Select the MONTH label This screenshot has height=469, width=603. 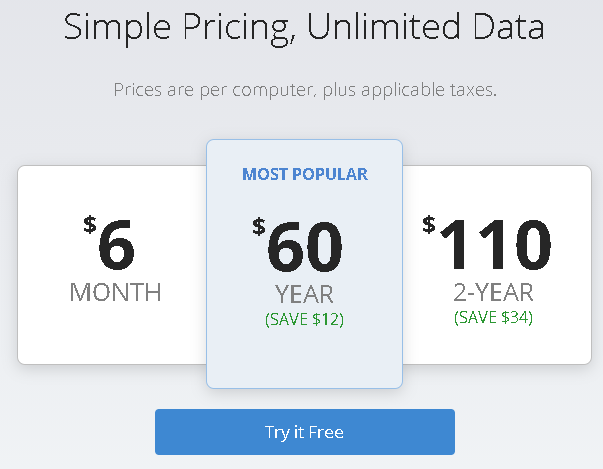[x=115, y=293]
